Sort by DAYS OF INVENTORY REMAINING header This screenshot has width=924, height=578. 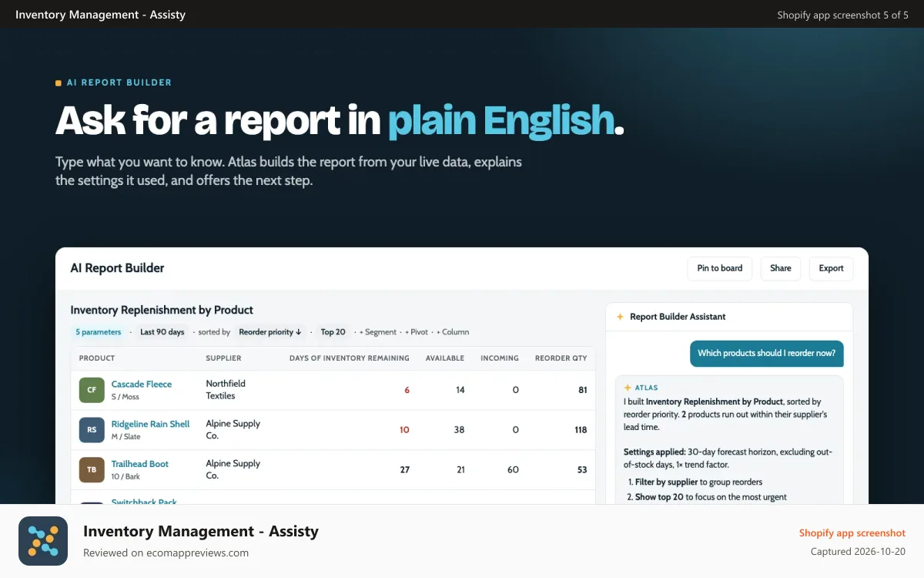coord(350,358)
